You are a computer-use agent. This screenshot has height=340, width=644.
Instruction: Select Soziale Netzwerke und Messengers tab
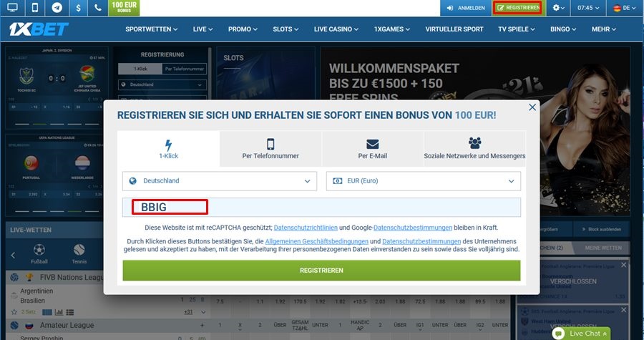pyautogui.click(x=474, y=149)
